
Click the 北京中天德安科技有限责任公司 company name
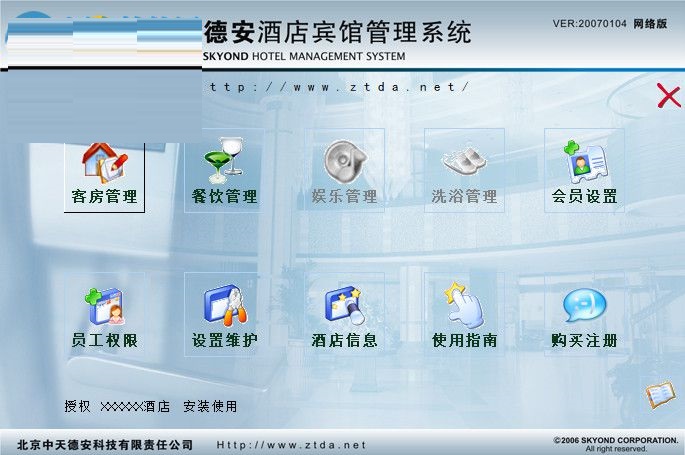[x=105, y=444]
